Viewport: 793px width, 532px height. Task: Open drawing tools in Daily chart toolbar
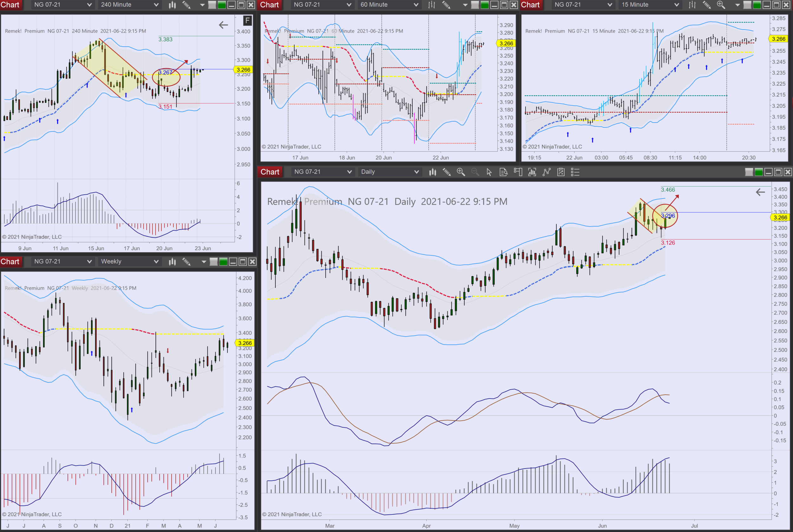[447, 172]
